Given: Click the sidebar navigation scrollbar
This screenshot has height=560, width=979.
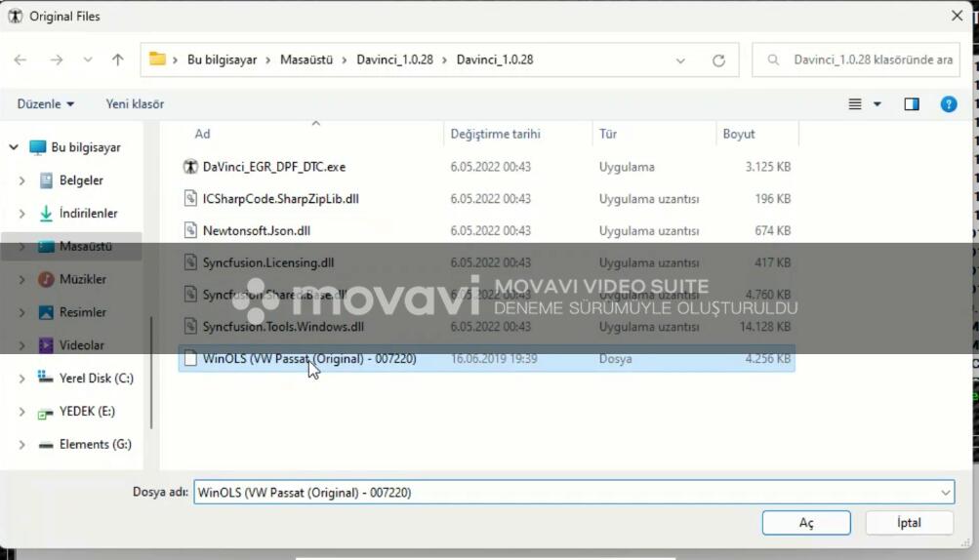Looking at the screenshot, I should pyautogui.click(x=151, y=373).
